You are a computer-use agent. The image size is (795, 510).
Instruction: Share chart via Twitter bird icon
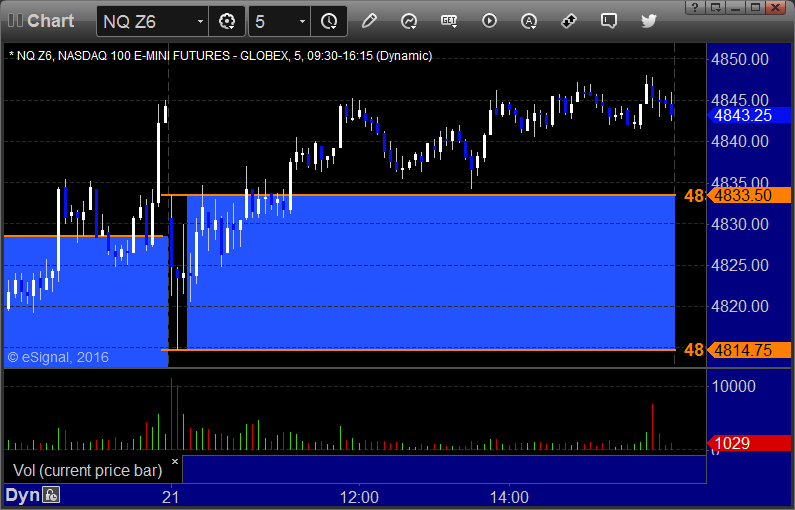coord(648,21)
